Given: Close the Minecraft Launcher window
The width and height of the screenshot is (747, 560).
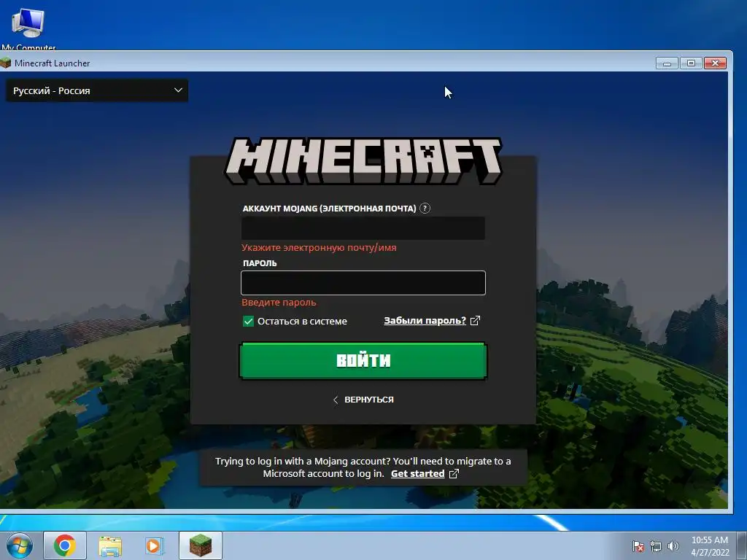Looking at the screenshot, I should pyautogui.click(x=715, y=63).
